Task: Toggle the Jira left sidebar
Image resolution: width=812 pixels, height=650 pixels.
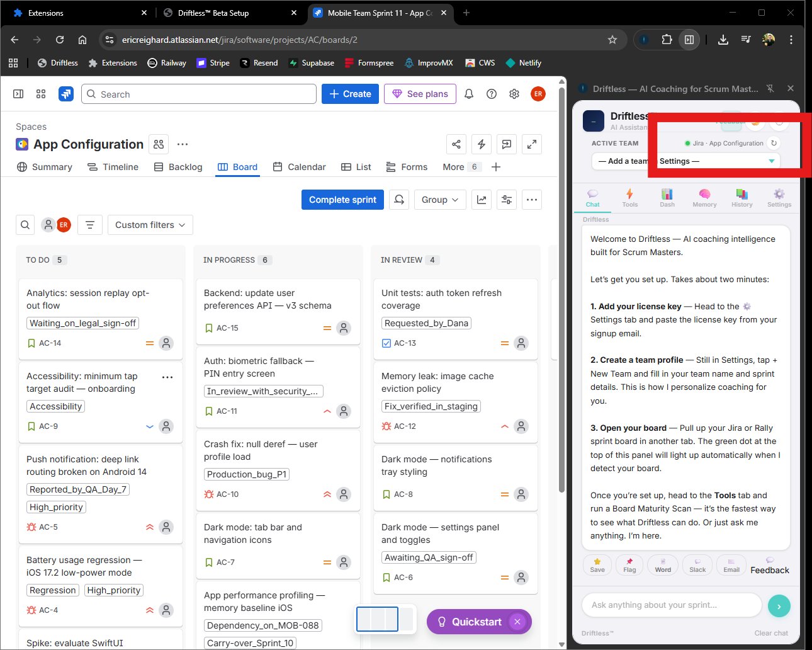Action: pos(18,94)
